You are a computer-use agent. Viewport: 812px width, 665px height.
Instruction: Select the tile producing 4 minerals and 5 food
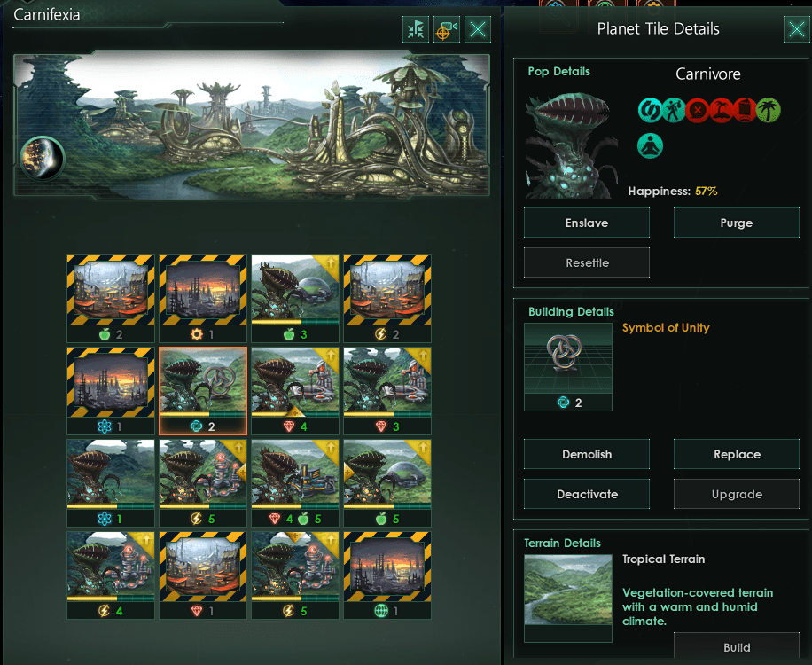coord(295,482)
